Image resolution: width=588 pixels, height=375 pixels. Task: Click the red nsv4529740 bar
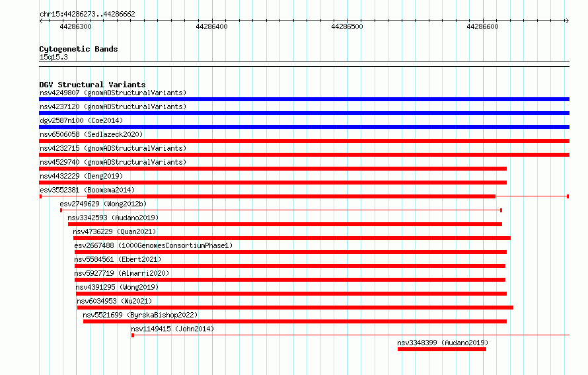[x=273, y=169]
